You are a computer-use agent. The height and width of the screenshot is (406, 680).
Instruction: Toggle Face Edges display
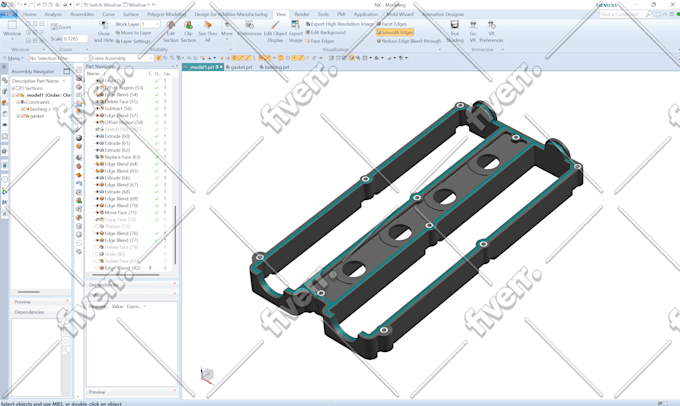coord(320,41)
